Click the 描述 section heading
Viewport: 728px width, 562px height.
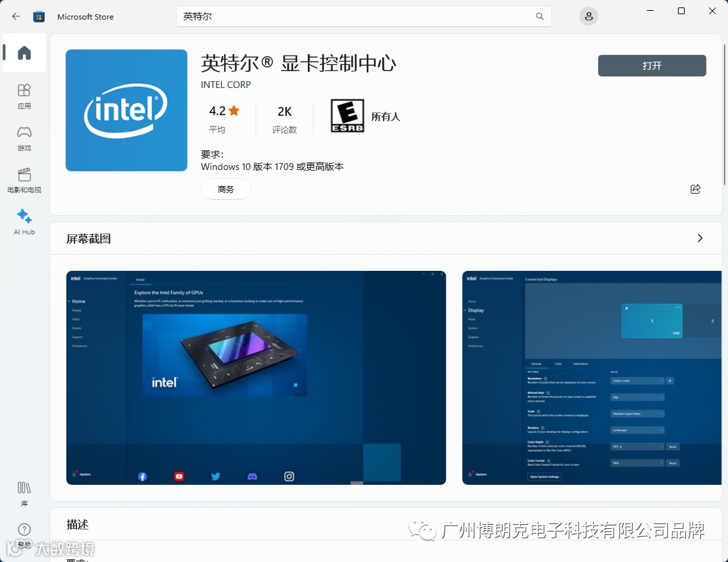(77, 524)
